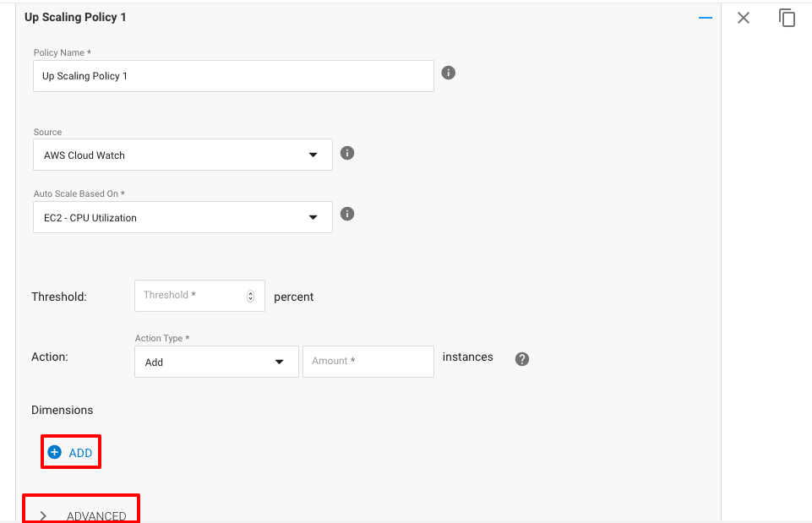Decrease Threshold with the stepper down arrow
This screenshot has height=523, width=812.
pos(250,299)
